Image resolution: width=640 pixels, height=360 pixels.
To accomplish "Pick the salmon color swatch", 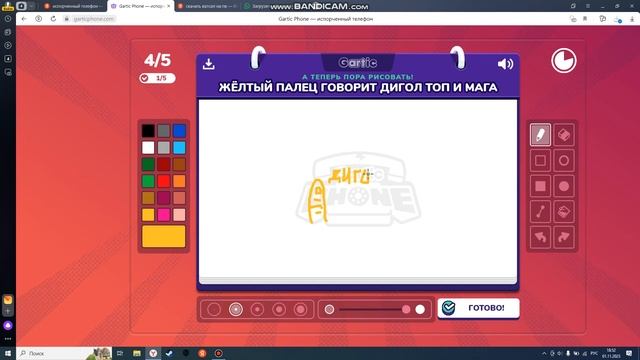I will pos(179,198).
